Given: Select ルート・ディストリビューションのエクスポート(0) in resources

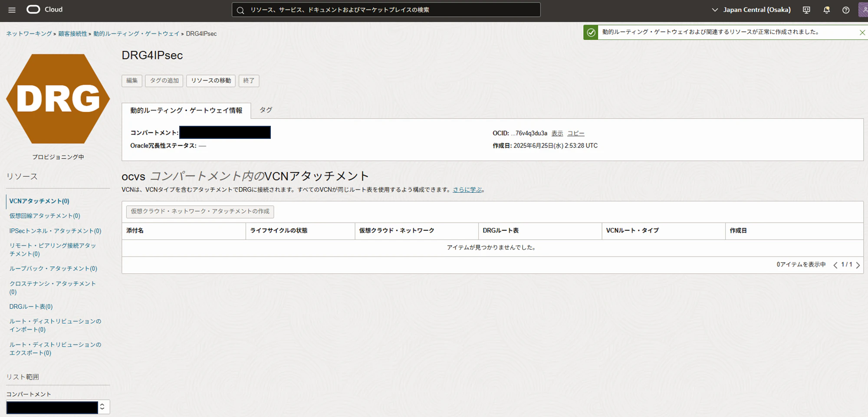Looking at the screenshot, I should pyautogui.click(x=55, y=349).
